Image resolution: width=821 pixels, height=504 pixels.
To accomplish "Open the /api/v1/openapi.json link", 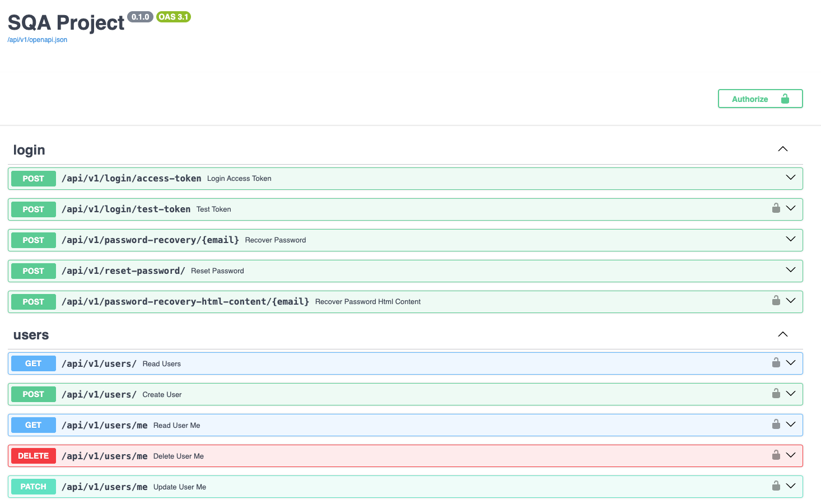I will pyautogui.click(x=38, y=40).
